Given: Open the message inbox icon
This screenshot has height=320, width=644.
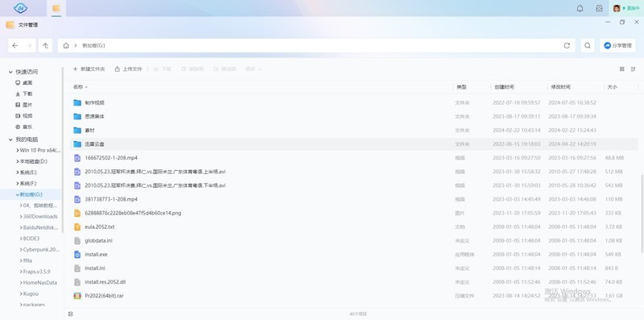Looking at the screenshot, I should pyautogui.click(x=599, y=8).
